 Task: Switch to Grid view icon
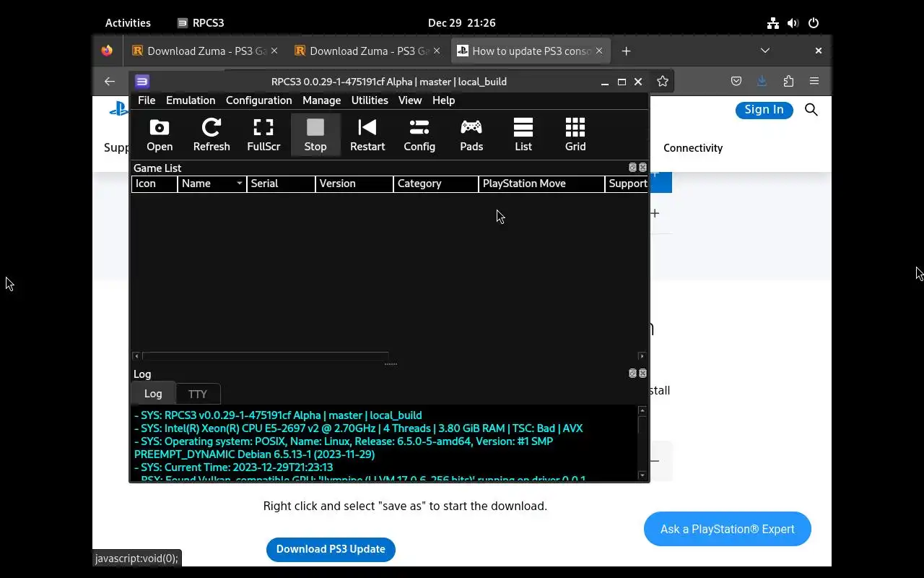coord(575,135)
